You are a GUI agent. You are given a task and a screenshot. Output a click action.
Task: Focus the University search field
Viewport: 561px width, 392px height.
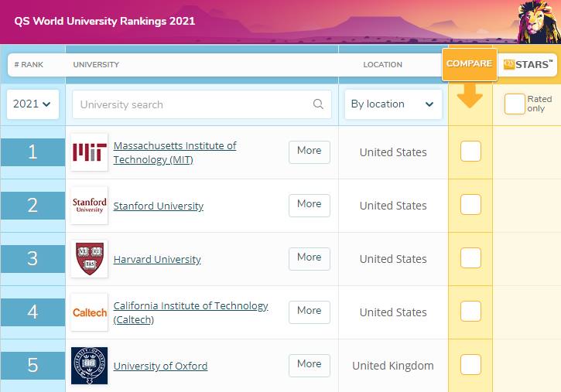point(202,104)
